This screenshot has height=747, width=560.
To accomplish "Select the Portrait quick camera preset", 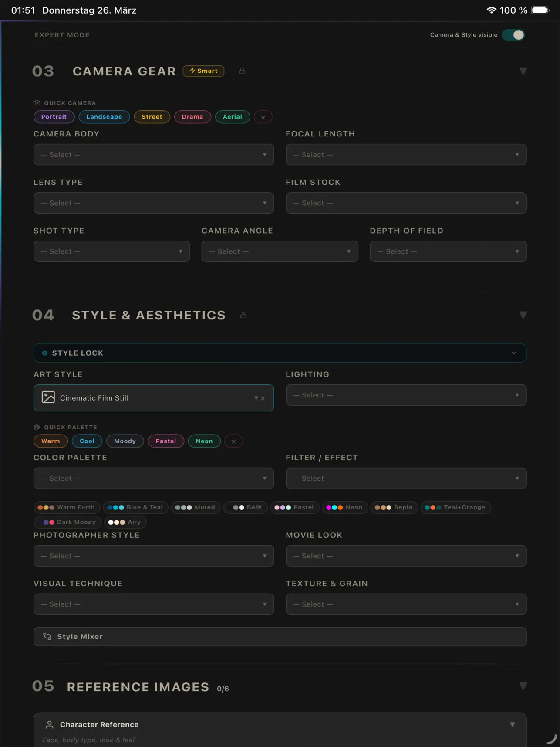I will (54, 117).
